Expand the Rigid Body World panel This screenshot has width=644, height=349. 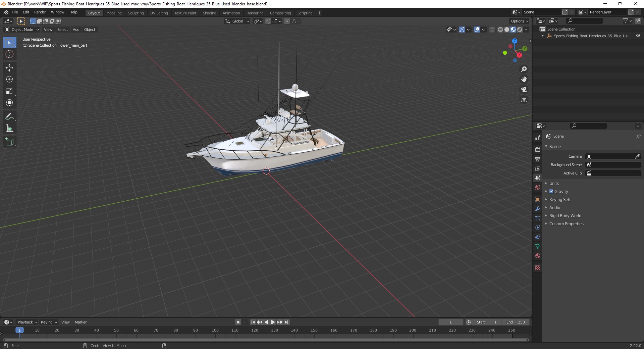[x=565, y=215]
